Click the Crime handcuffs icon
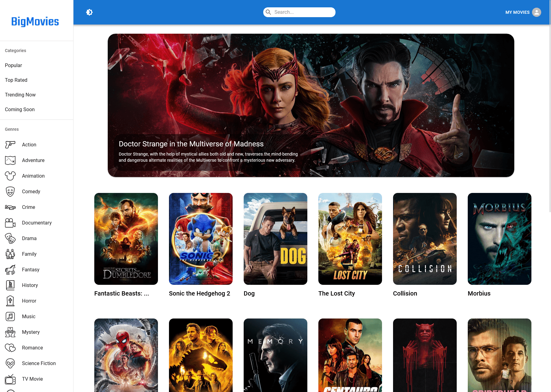551x392 pixels. (x=10, y=207)
